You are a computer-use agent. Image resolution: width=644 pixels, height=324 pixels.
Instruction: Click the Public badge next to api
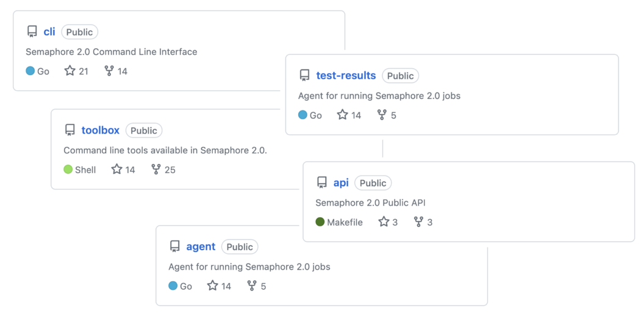coord(373,183)
